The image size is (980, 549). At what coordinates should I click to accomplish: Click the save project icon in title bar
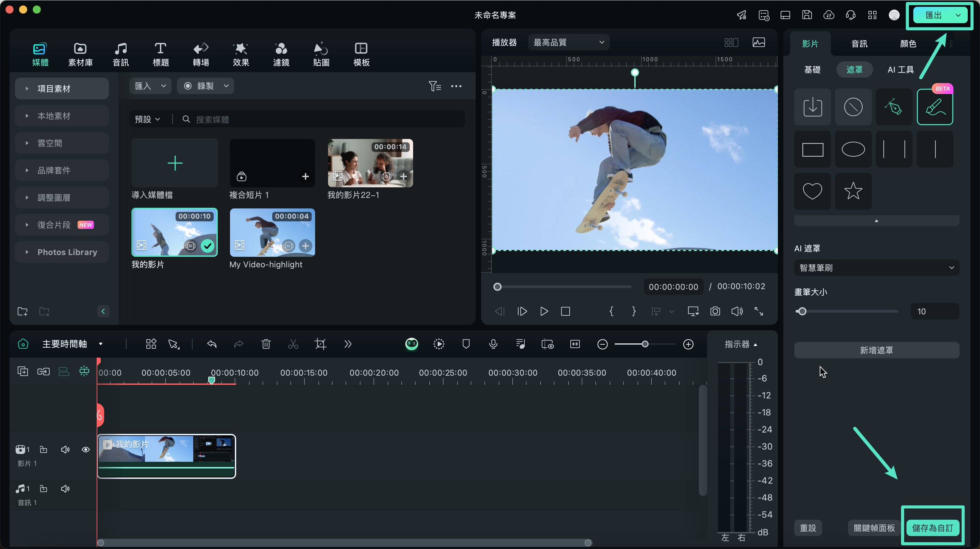807,15
